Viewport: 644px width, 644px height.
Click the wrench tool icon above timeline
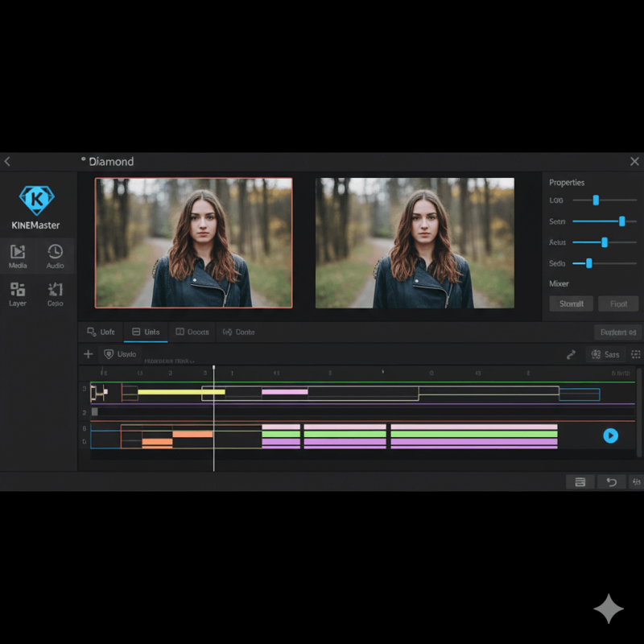coord(571,354)
